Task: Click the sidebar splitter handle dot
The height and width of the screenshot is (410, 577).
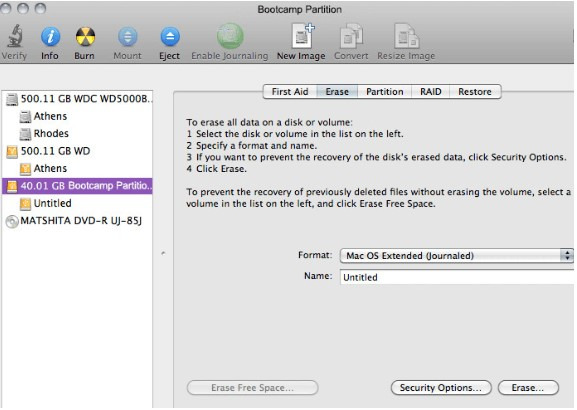Action: 163,253
